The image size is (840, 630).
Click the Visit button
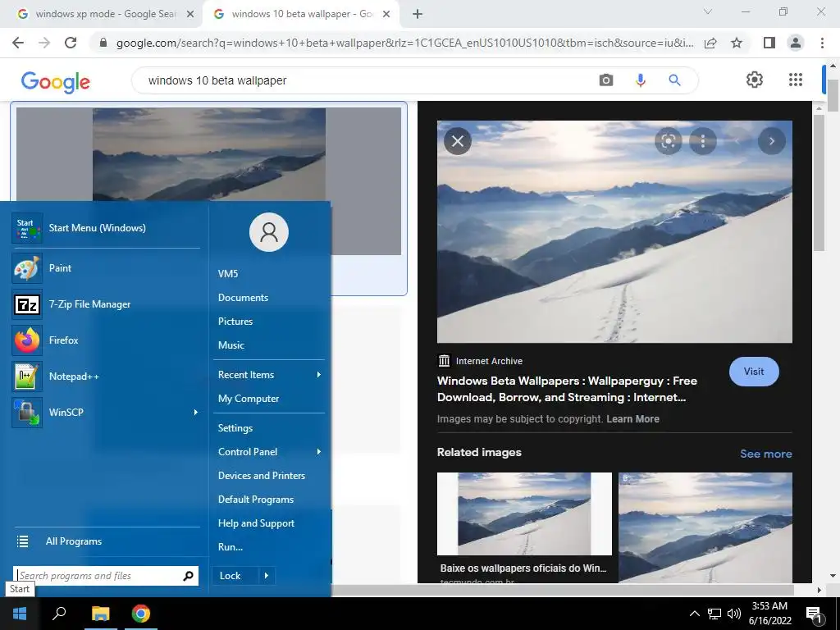tap(754, 372)
